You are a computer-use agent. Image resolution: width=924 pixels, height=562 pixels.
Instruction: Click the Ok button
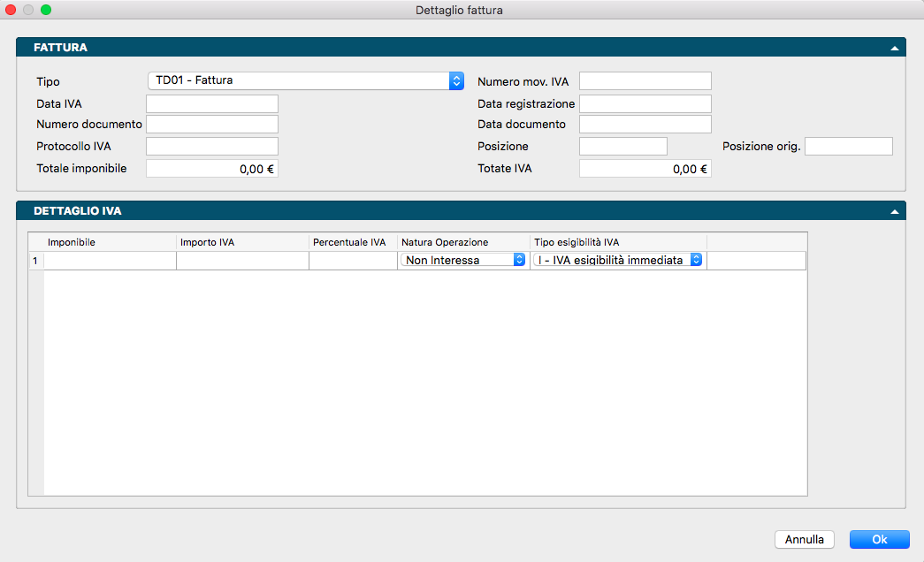[879, 539]
